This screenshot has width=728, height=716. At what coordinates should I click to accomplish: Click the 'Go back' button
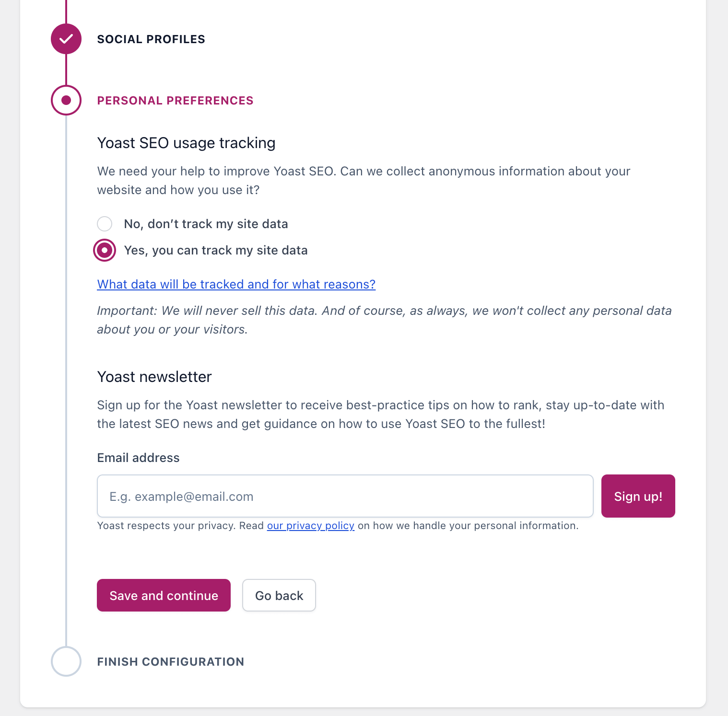point(279,595)
